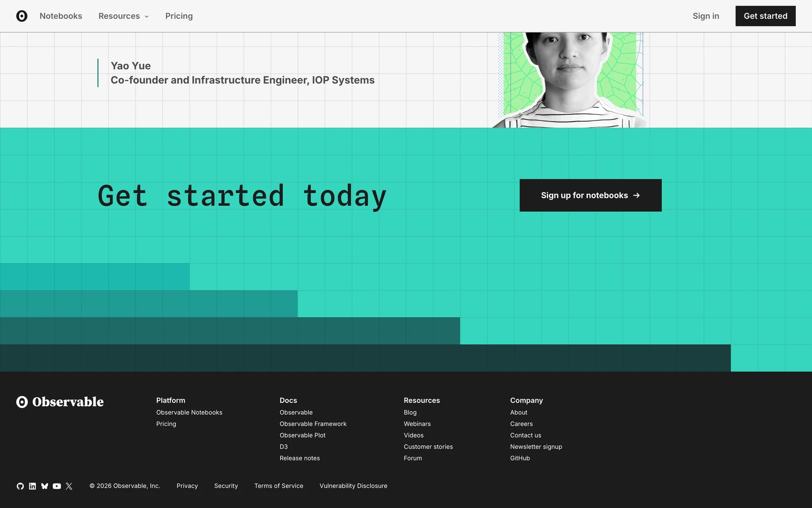Open Customer stories footer link
The width and height of the screenshot is (812, 508).
click(428, 447)
